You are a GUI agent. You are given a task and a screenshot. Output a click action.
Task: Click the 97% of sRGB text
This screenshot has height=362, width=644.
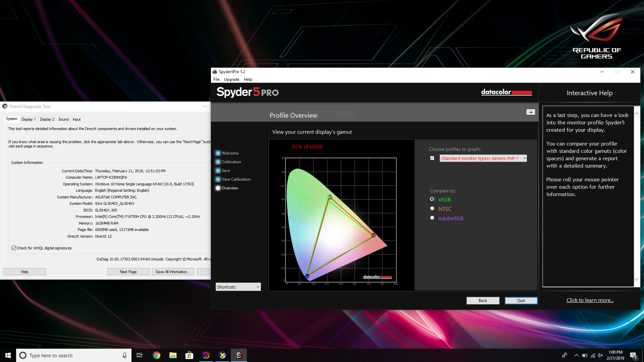coord(307,147)
